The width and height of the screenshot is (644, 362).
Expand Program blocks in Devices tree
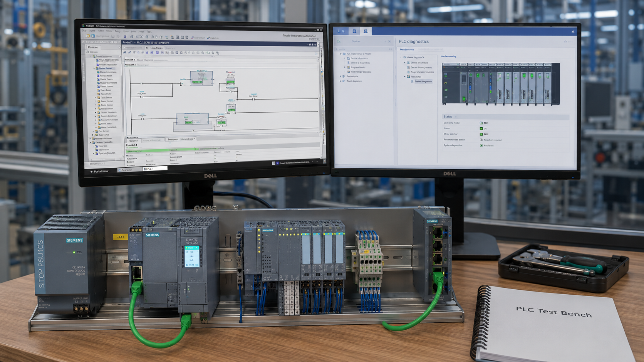pyautogui.click(x=345, y=67)
